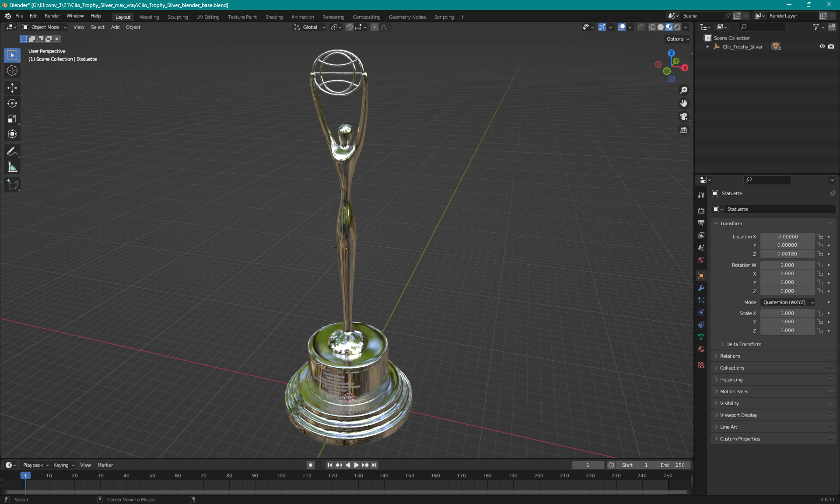Open the Object Data properties tab
Screen dimensions: 840x504
pyautogui.click(x=701, y=337)
